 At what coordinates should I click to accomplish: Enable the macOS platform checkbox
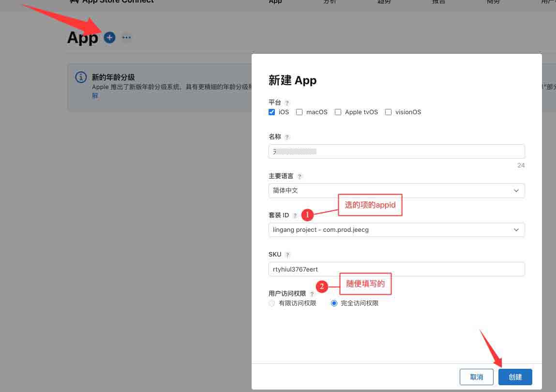click(300, 112)
